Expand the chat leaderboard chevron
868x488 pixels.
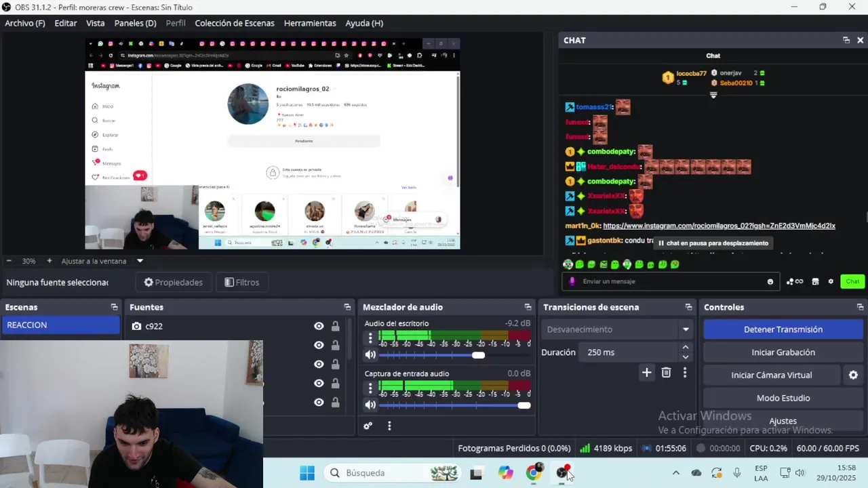click(x=713, y=96)
